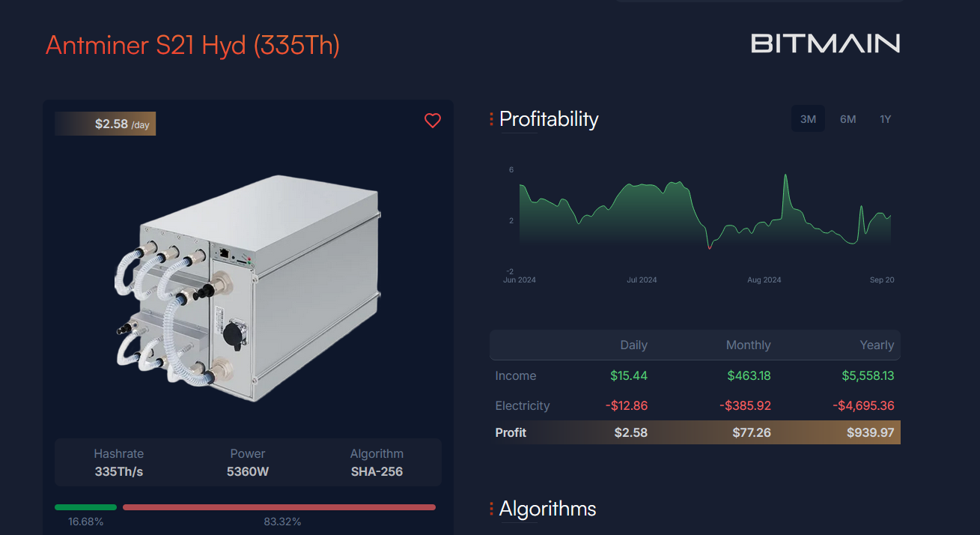Click the 83.32% percentage label

click(x=282, y=522)
